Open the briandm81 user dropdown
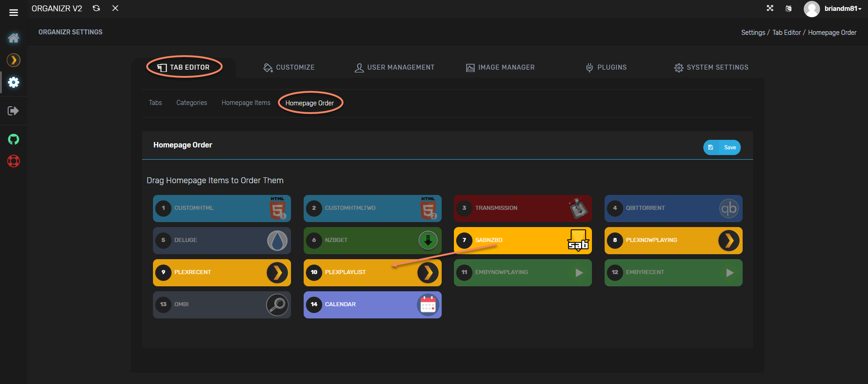This screenshot has height=384, width=868. pyautogui.click(x=843, y=9)
